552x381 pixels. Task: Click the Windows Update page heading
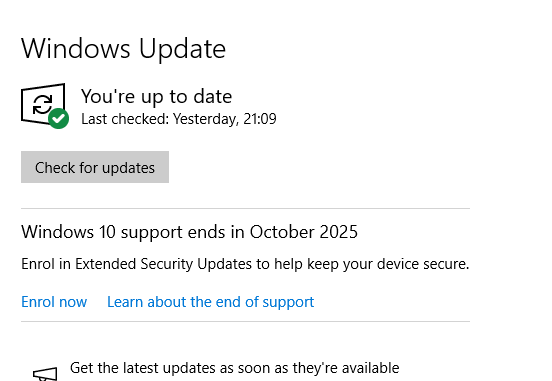123,49
